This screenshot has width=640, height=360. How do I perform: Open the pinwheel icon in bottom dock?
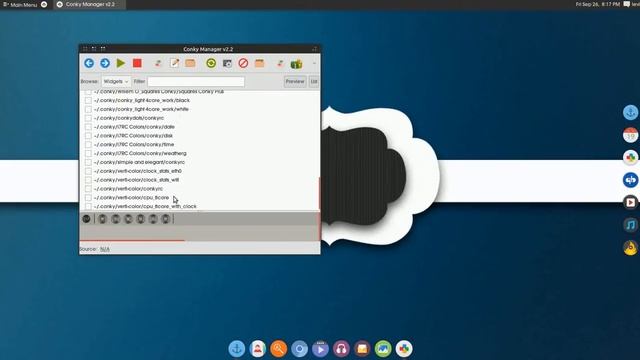click(x=404, y=349)
